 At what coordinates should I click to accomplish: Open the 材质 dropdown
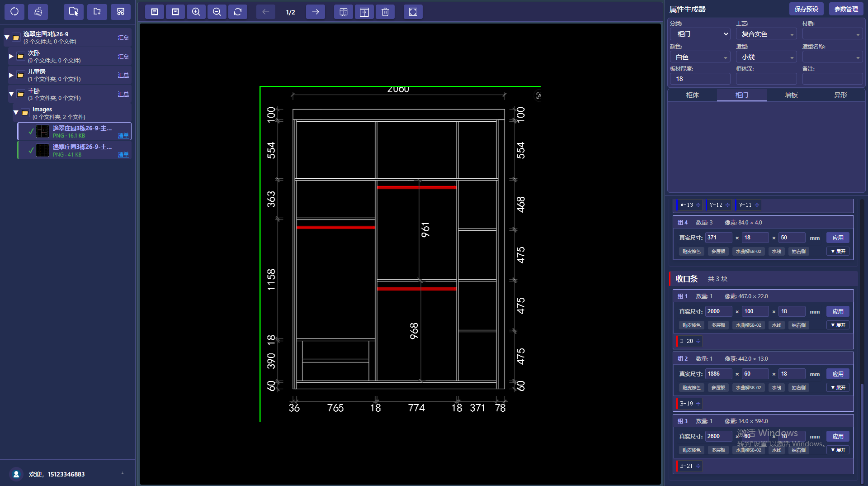coord(832,34)
